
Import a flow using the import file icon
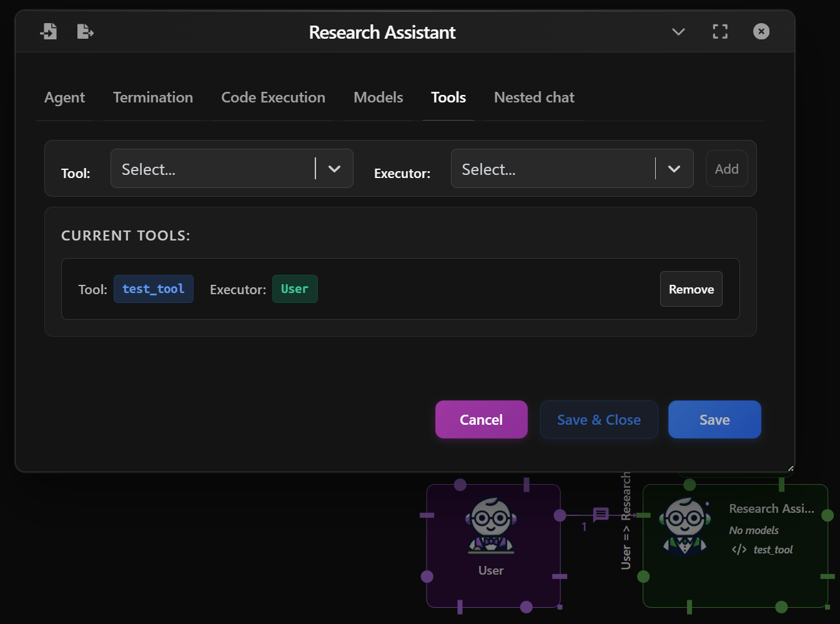tap(49, 31)
